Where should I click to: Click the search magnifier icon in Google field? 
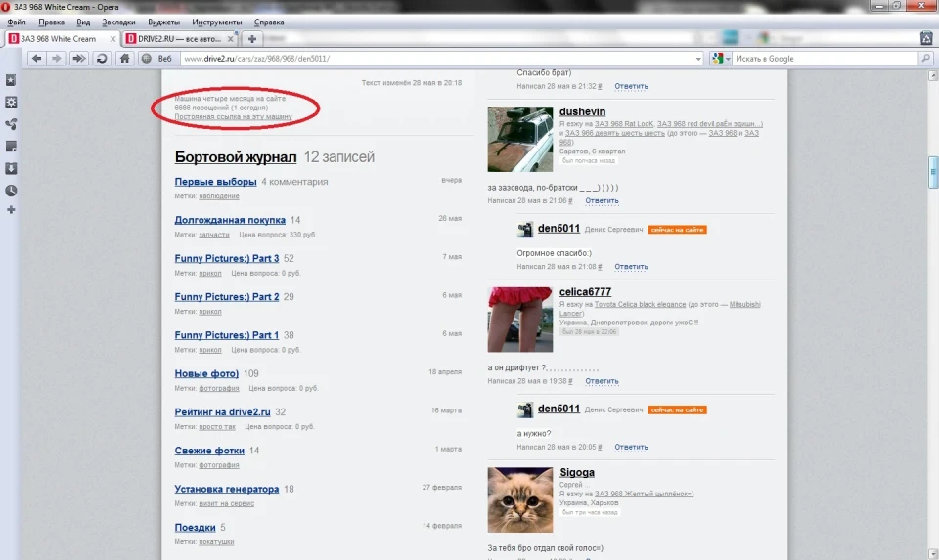(x=926, y=58)
